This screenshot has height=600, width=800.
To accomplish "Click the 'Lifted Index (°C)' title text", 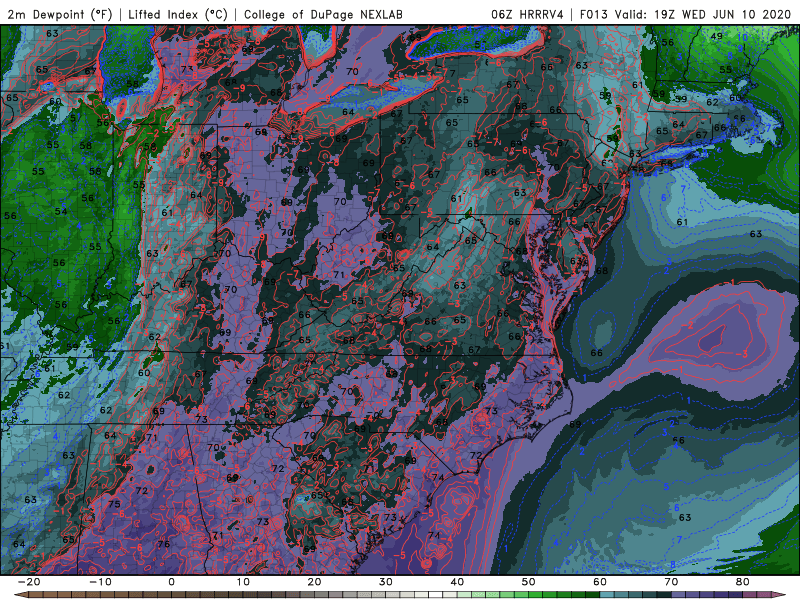I will pos(177,14).
